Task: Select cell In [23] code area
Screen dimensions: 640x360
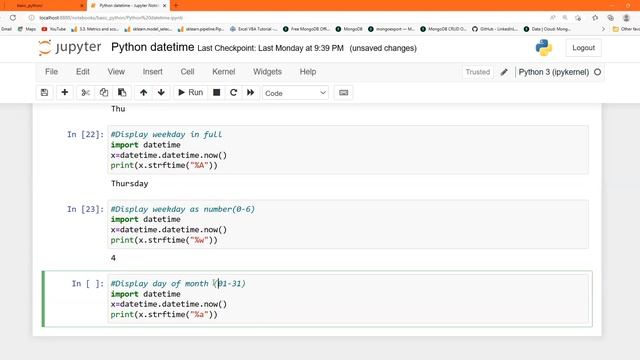Action: pos(348,224)
